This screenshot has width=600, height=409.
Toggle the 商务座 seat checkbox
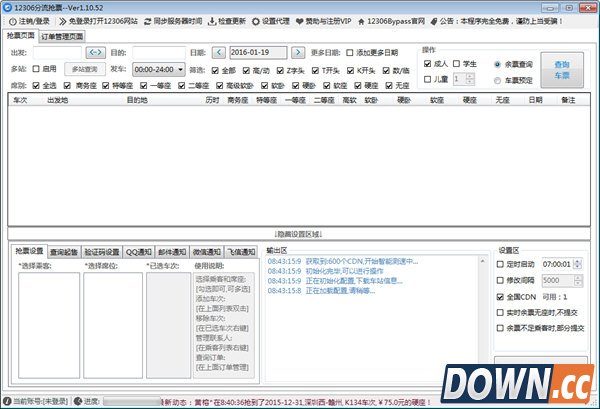(x=67, y=85)
